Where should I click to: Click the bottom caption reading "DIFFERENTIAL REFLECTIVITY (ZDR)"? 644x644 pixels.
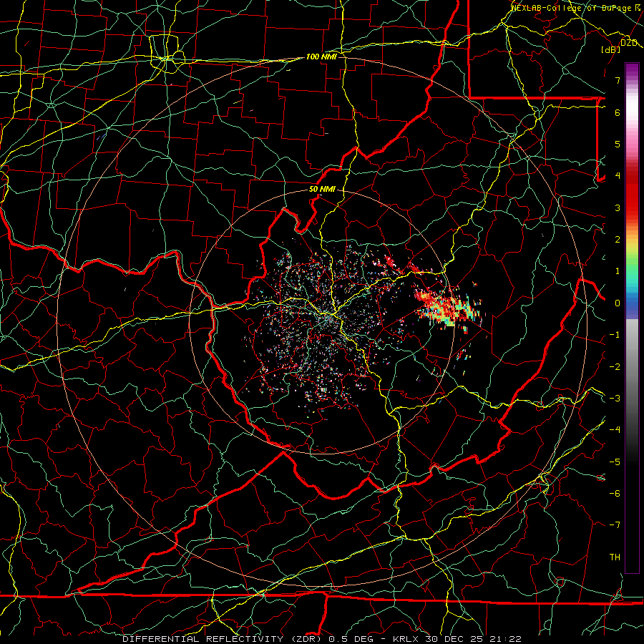224,639
